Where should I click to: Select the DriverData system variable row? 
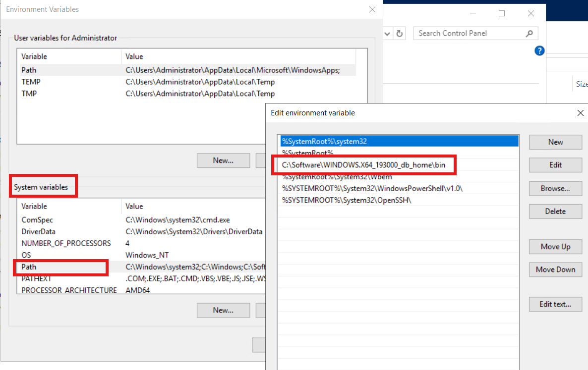pos(142,231)
